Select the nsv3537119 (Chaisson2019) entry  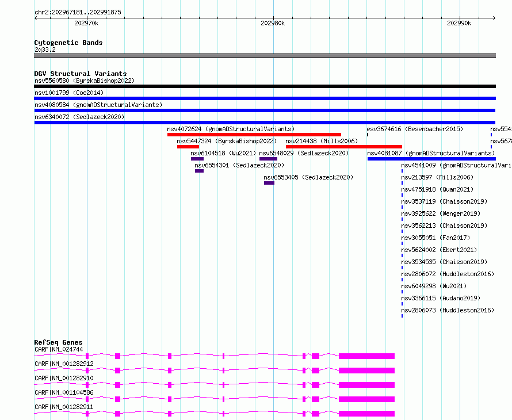(x=444, y=201)
